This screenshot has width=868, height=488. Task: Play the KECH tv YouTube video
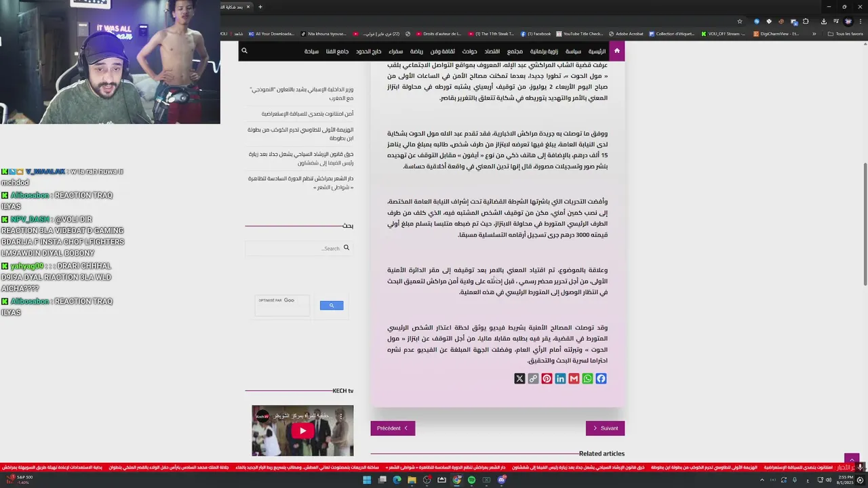(302, 430)
